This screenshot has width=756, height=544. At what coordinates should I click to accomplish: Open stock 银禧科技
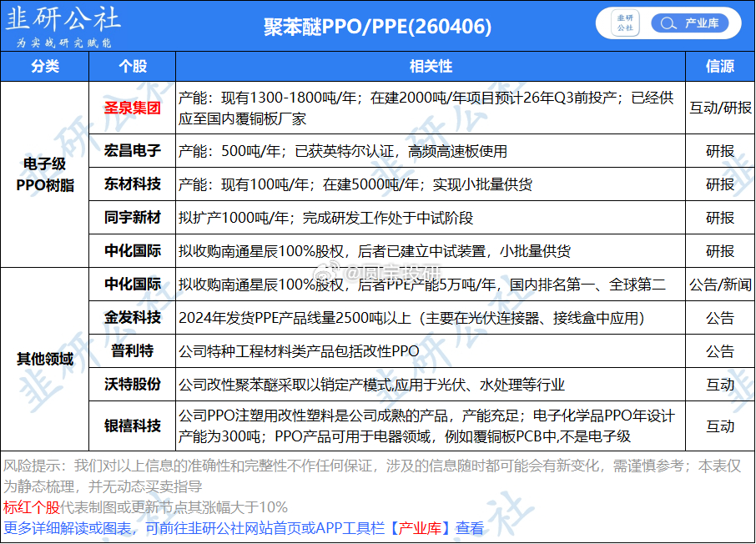click(133, 426)
